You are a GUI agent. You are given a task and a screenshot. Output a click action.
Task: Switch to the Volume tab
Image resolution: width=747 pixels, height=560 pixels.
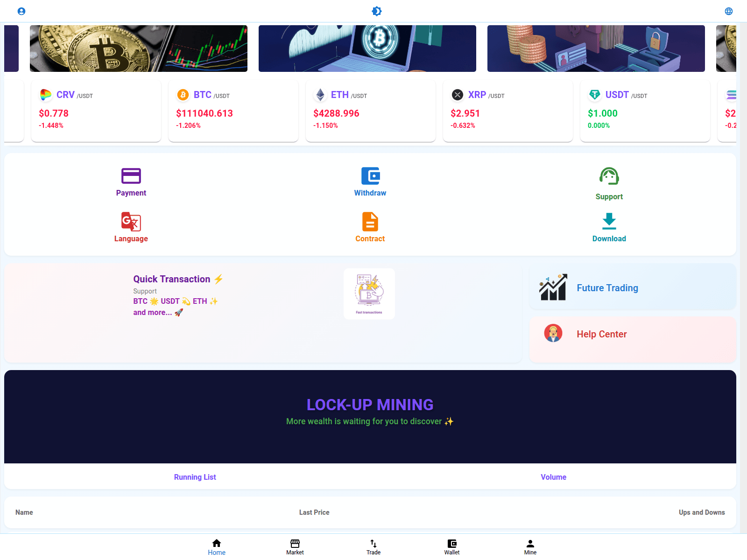[x=554, y=477]
